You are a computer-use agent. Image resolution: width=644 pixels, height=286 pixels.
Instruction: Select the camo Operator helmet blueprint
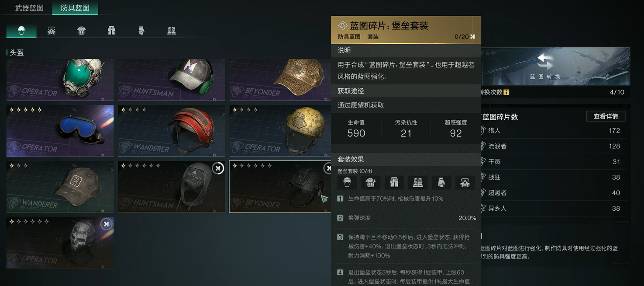pyautogui.click(x=280, y=131)
